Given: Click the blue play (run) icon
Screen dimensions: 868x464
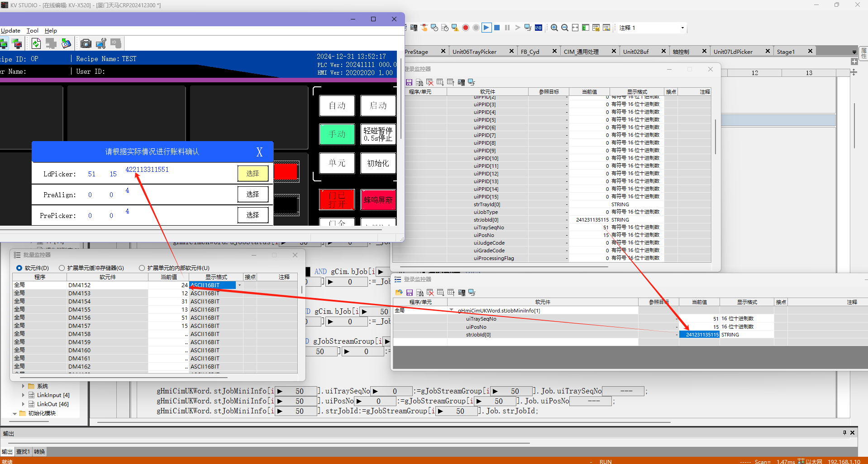Looking at the screenshot, I should [486, 28].
